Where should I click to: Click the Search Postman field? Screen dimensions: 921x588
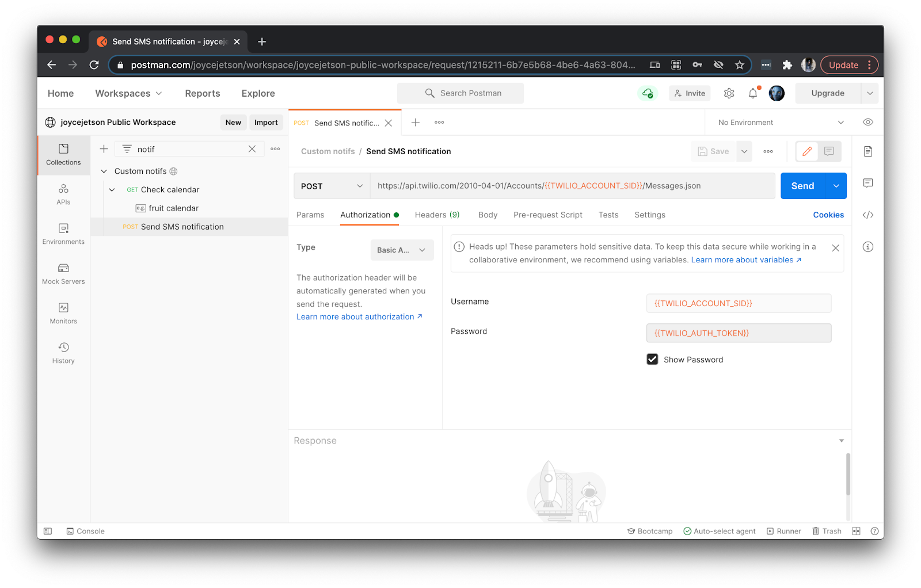[x=460, y=93]
